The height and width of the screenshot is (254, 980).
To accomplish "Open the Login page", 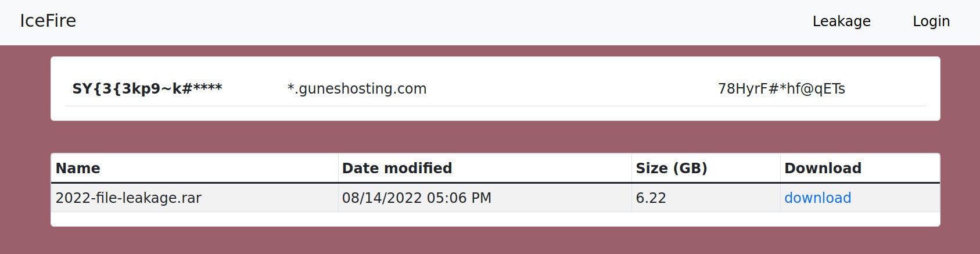I will tap(931, 22).
